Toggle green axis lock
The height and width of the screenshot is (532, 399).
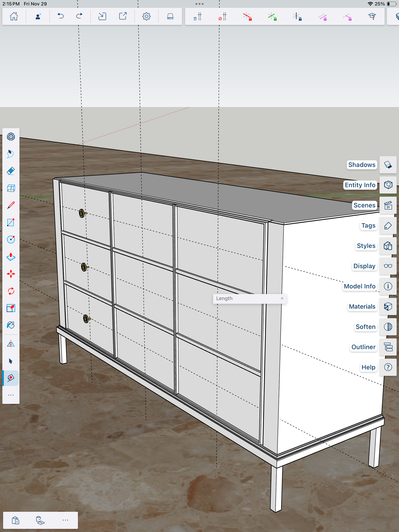click(272, 17)
